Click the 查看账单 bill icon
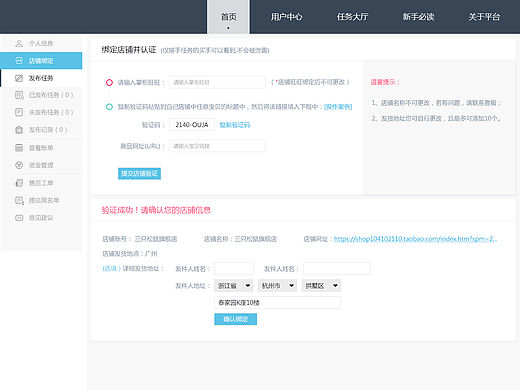520x390 pixels. pyautogui.click(x=19, y=148)
